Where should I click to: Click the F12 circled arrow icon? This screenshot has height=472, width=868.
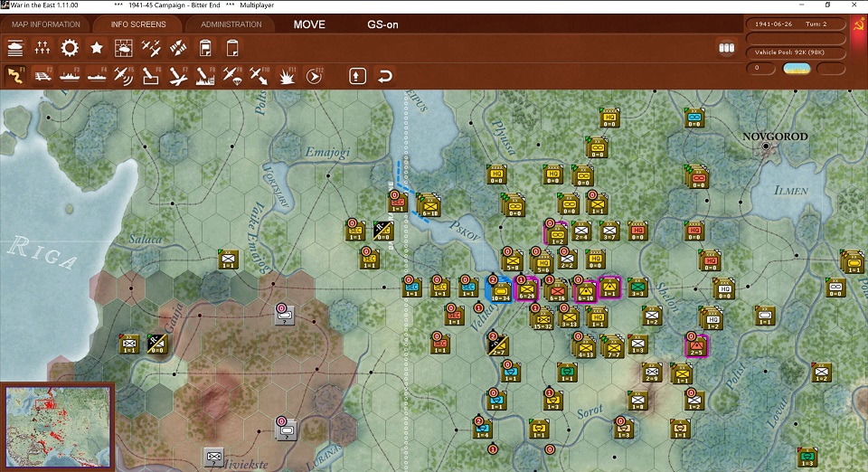point(314,76)
